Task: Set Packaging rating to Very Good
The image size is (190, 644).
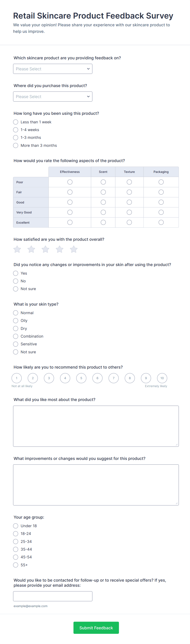Action: point(161,212)
